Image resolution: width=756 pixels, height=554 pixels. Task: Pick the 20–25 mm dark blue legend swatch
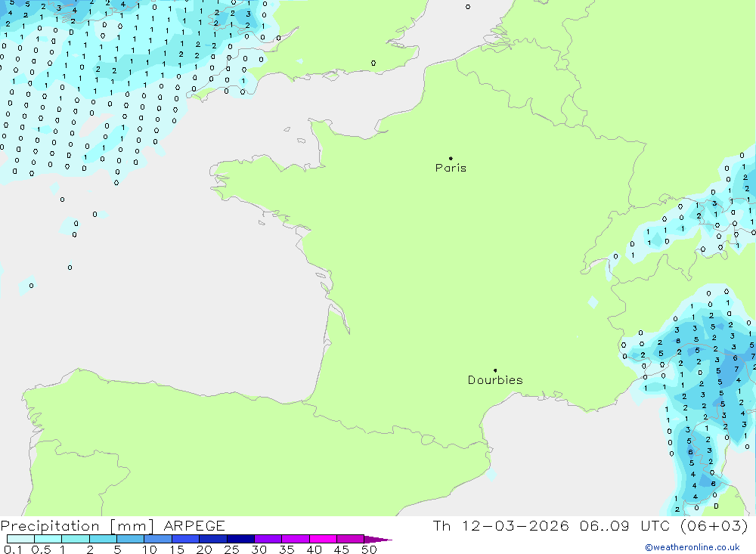pyautogui.click(x=212, y=539)
